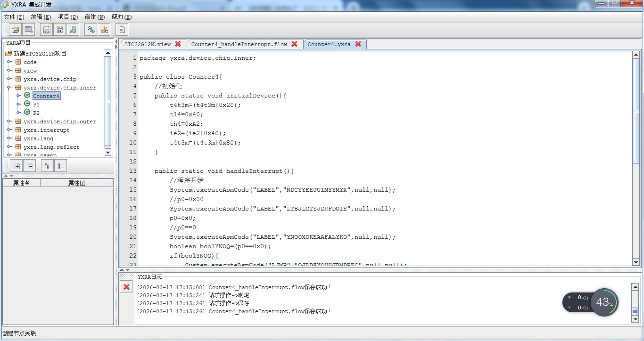Select the P0 tree item
This screenshot has width=644, height=341.
pyautogui.click(x=36, y=105)
